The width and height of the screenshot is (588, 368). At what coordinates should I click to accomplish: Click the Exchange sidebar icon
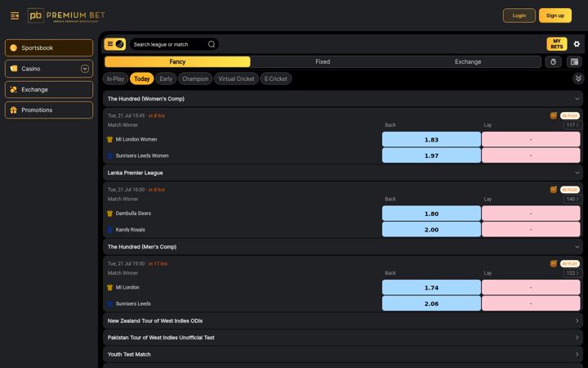[14, 89]
